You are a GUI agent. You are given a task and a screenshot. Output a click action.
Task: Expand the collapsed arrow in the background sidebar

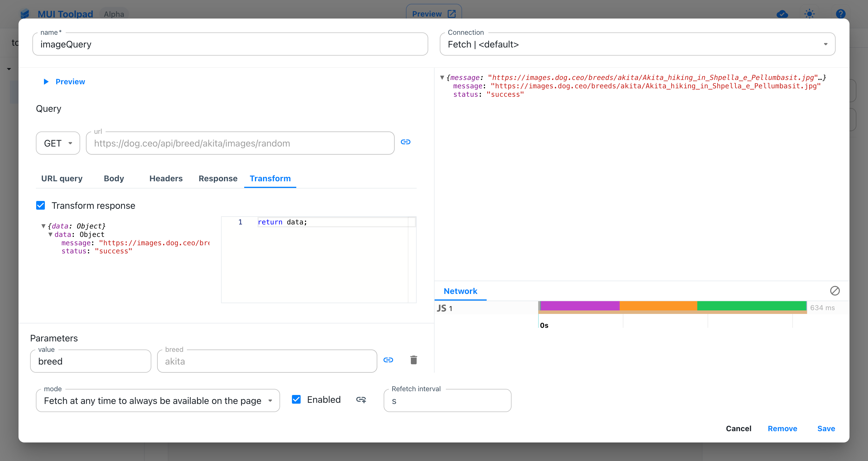pos(9,69)
